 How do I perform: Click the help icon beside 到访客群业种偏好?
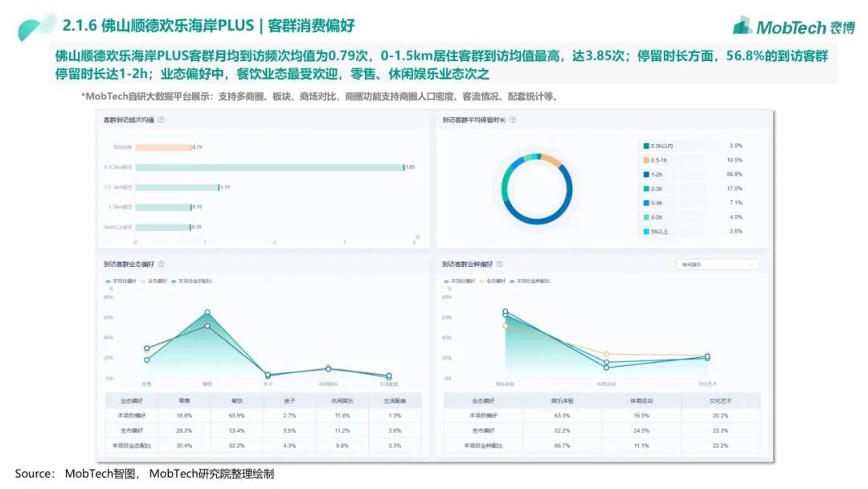pyautogui.click(x=499, y=265)
